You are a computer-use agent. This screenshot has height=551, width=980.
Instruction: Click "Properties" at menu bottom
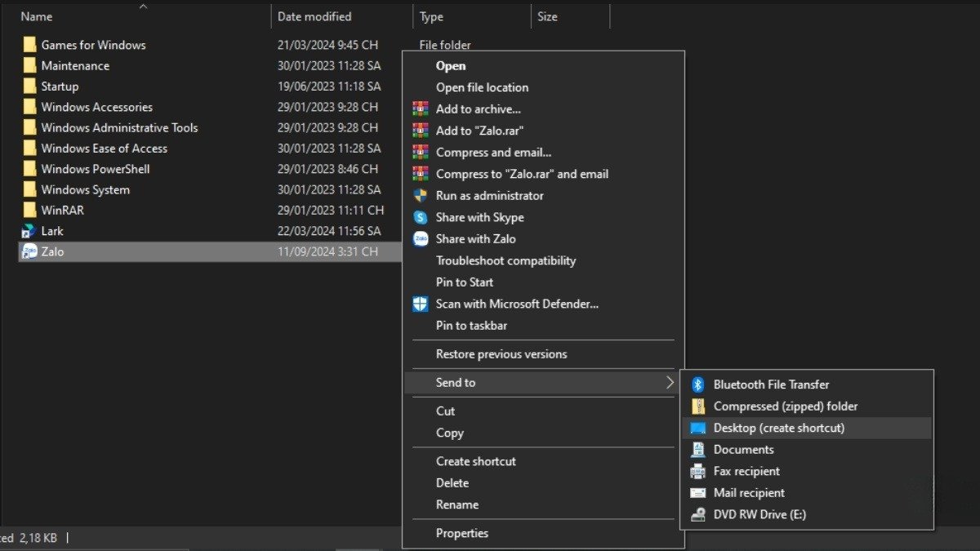coord(462,532)
